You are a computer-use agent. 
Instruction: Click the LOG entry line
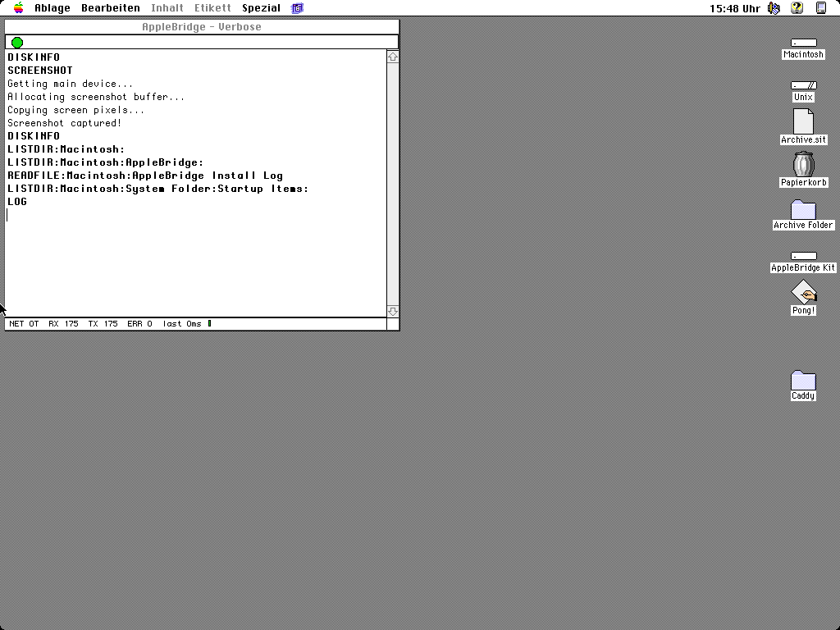click(17, 202)
